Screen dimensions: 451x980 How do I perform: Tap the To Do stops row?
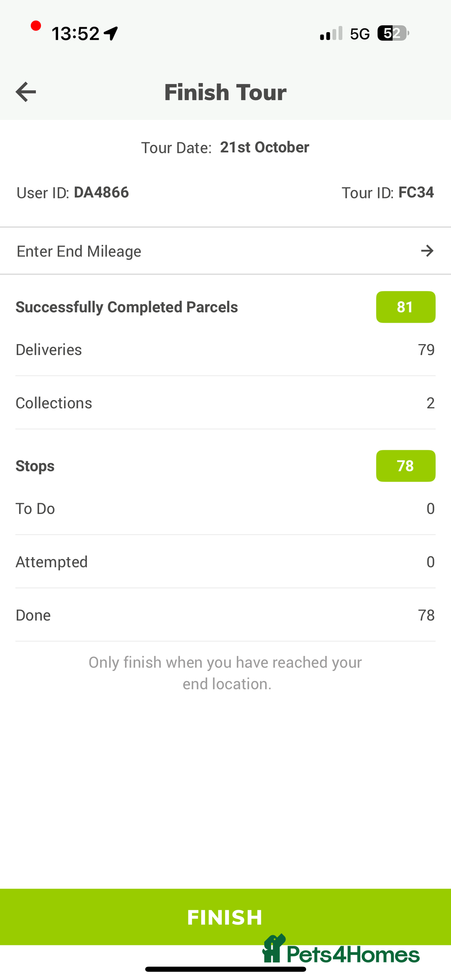pos(225,509)
